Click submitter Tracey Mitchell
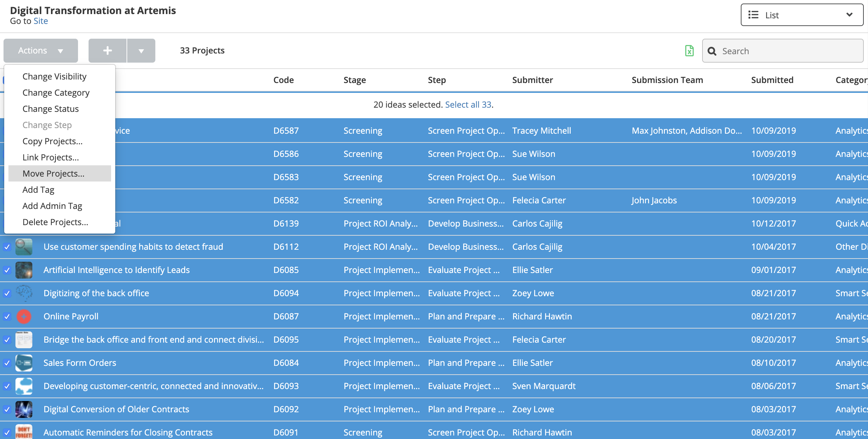Screen dimensions: 868x439 click(542, 131)
